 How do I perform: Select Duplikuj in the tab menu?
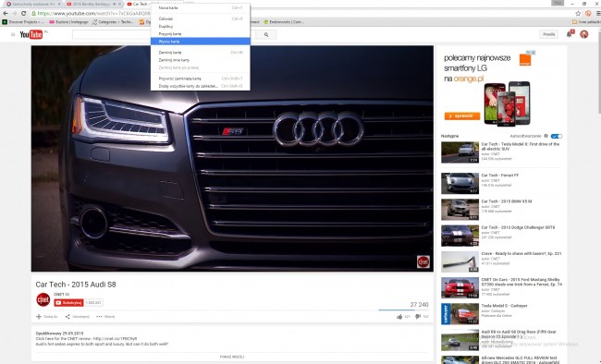click(x=201, y=27)
